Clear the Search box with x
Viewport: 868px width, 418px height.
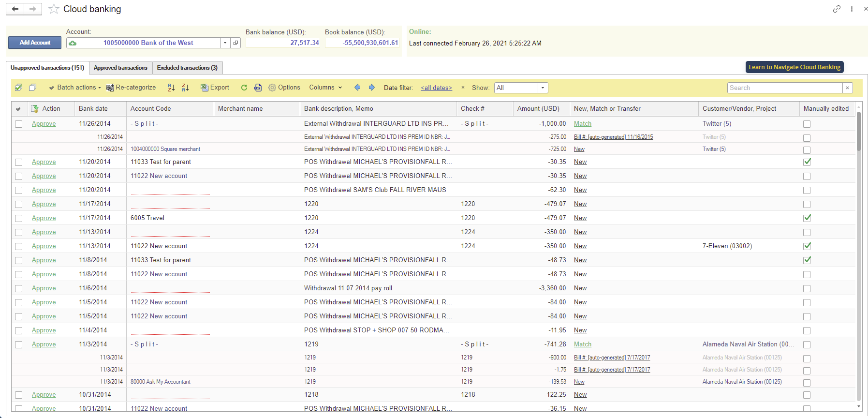[x=847, y=88]
